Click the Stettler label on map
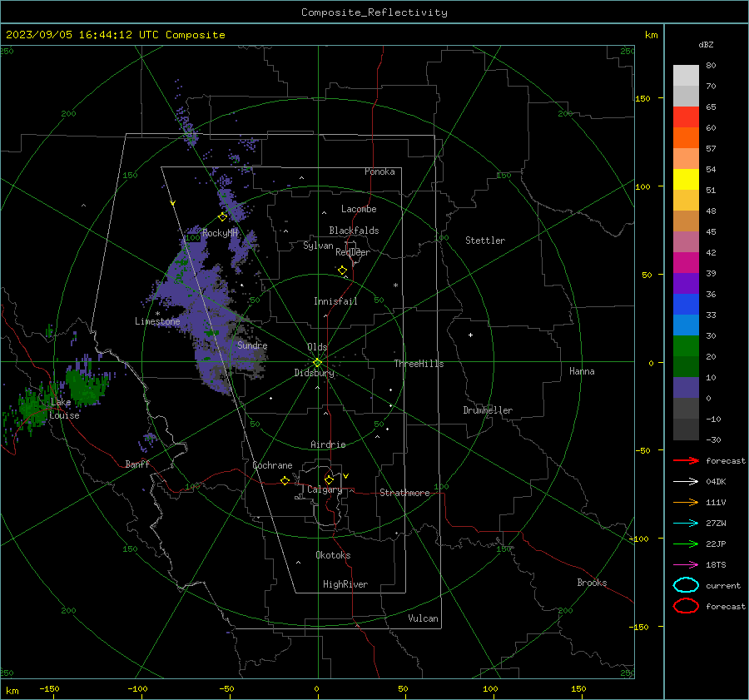Viewport: 749px width, 700px height. click(x=485, y=241)
